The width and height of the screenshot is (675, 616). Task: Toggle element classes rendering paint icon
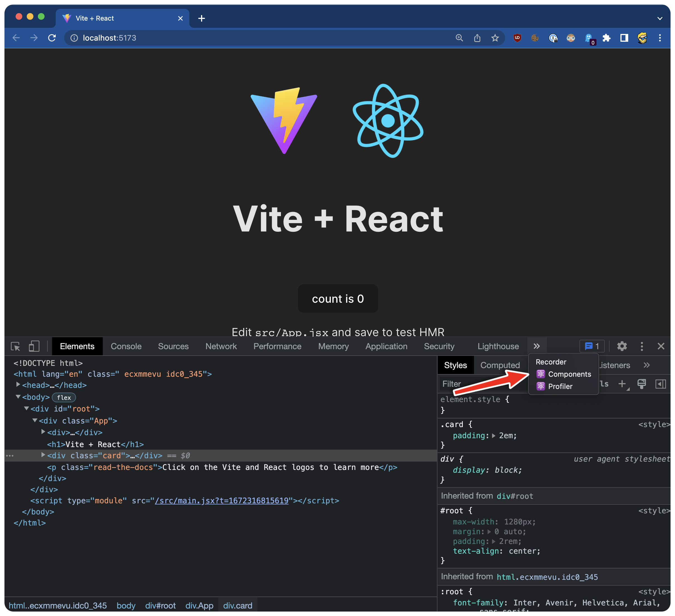tap(641, 384)
